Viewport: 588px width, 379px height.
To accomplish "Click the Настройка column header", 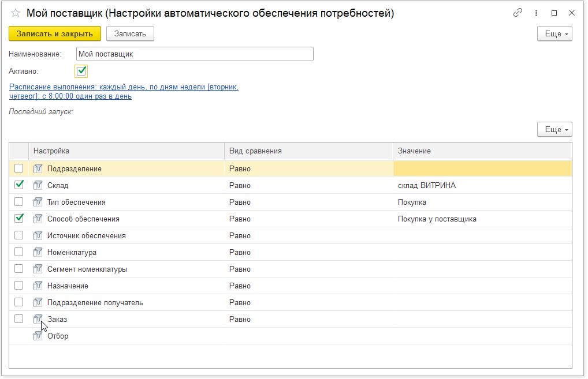I will coord(127,151).
